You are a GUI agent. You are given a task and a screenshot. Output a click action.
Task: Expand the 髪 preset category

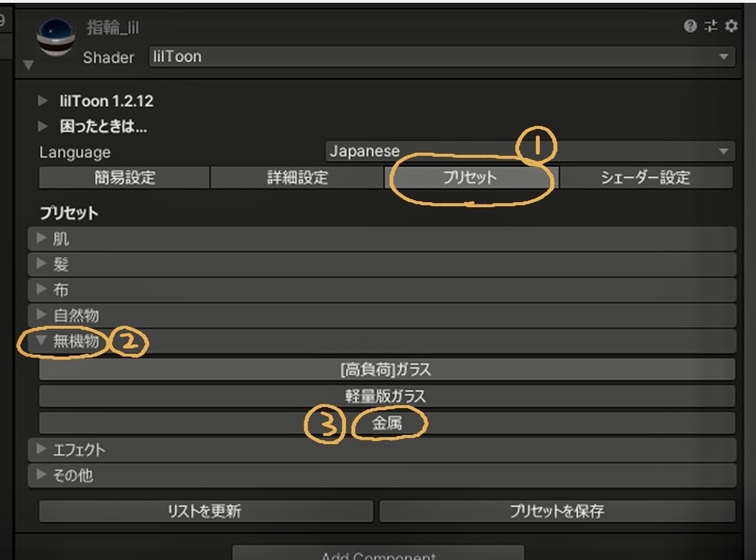point(41,264)
